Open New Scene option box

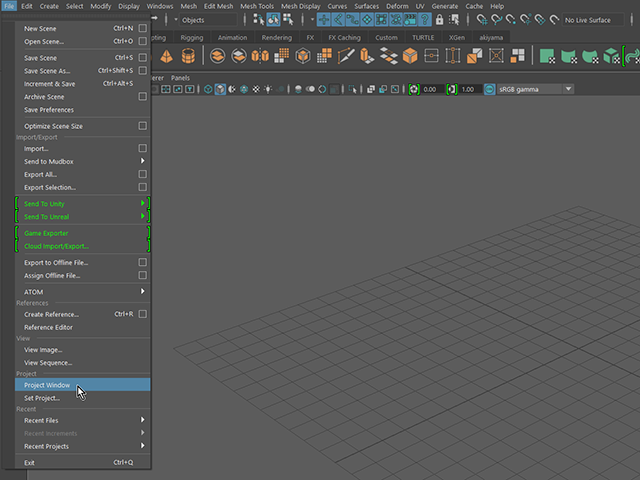142,28
